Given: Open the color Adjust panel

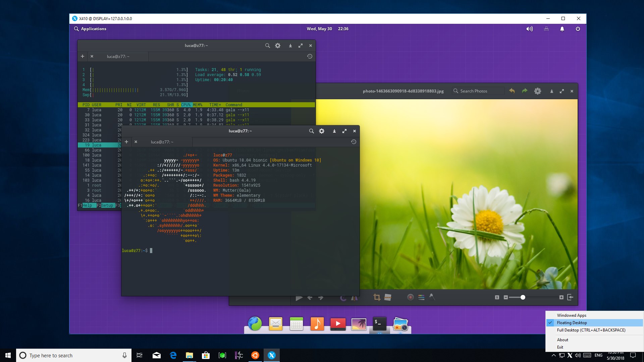Looking at the screenshot, I should [x=421, y=297].
